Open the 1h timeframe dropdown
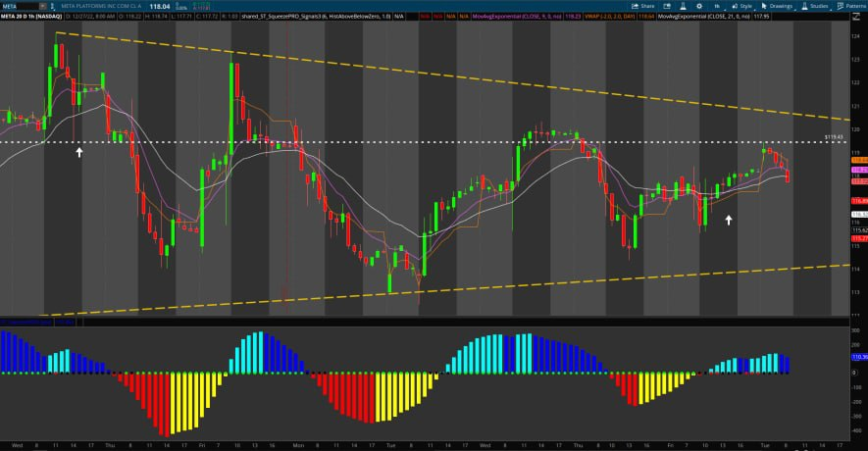This screenshot has width=868, height=451. 717,6
